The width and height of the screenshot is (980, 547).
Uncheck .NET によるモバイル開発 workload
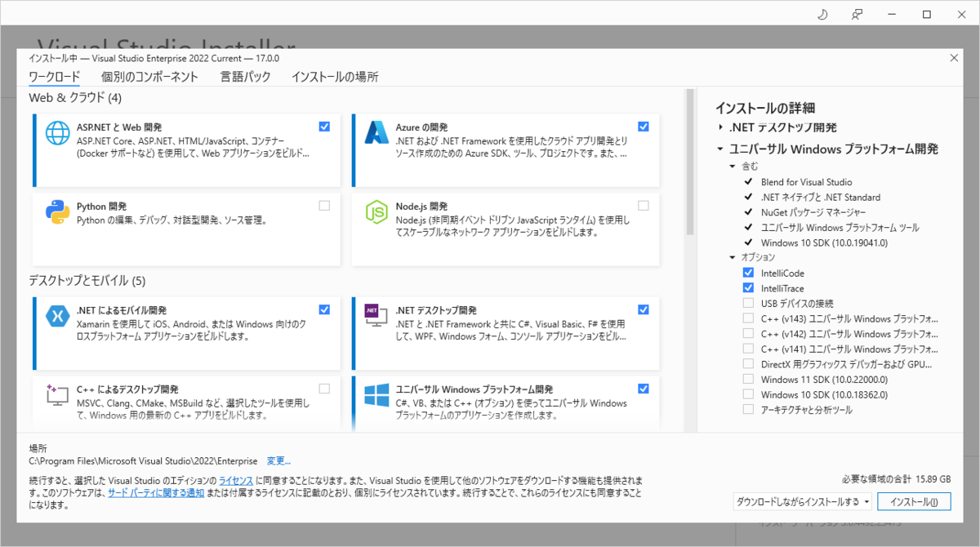(324, 309)
